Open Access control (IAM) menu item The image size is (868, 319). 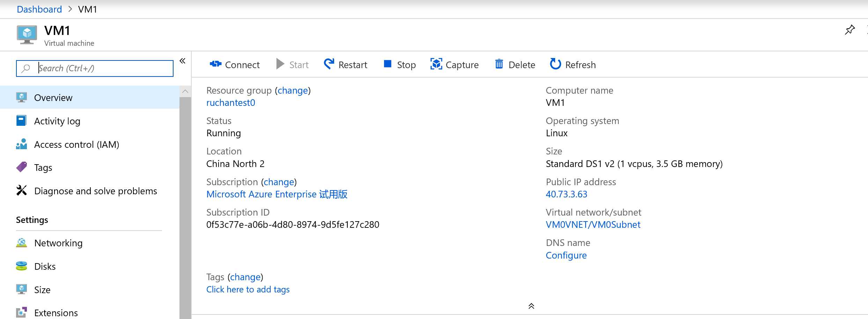click(x=90, y=144)
